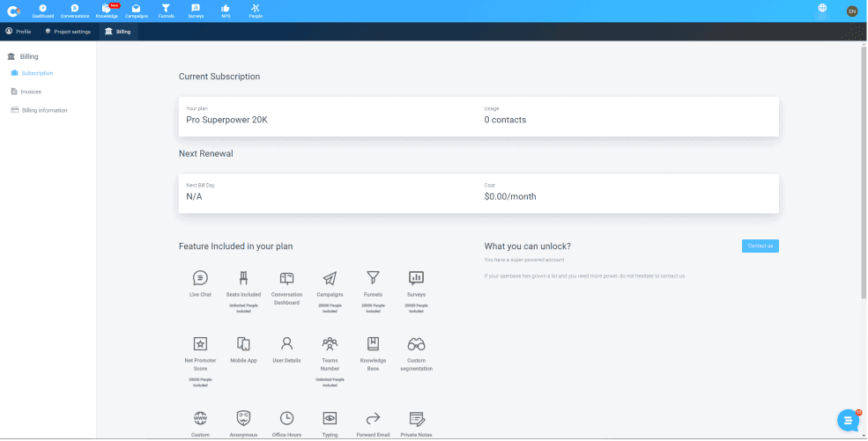Open Surveys in the top navigation
The image size is (868, 441).
coord(195,11)
